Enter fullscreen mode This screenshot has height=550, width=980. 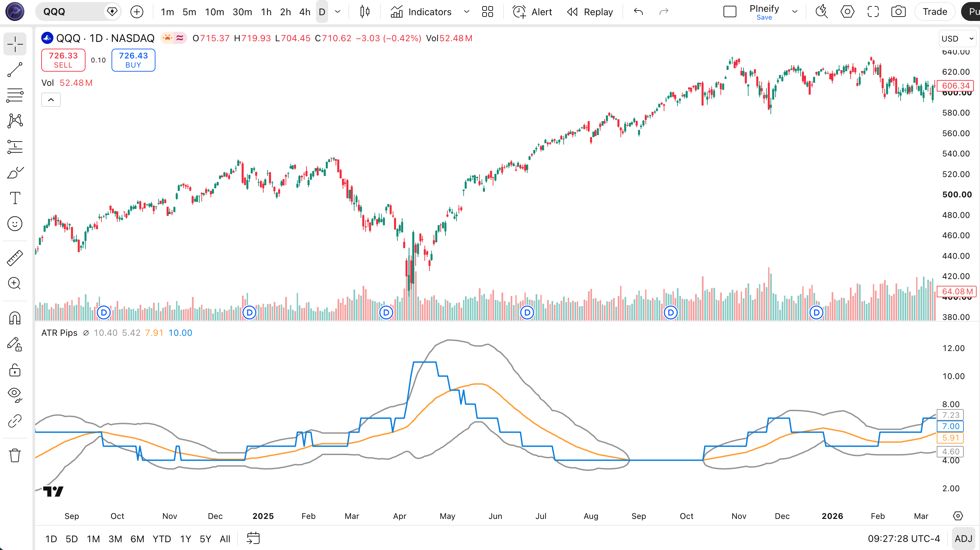click(873, 12)
